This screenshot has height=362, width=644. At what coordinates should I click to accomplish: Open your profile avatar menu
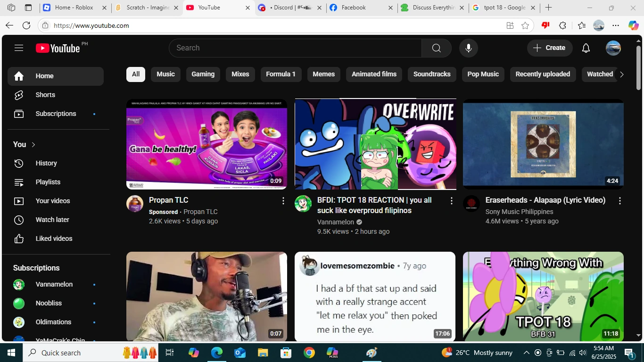pos(613,48)
